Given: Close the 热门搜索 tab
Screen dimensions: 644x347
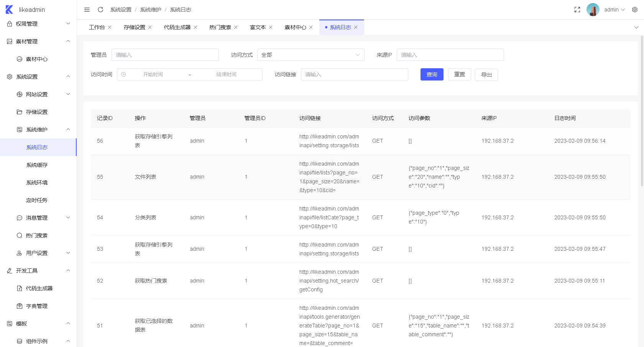Looking at the screenshot, I should point(236,27).
